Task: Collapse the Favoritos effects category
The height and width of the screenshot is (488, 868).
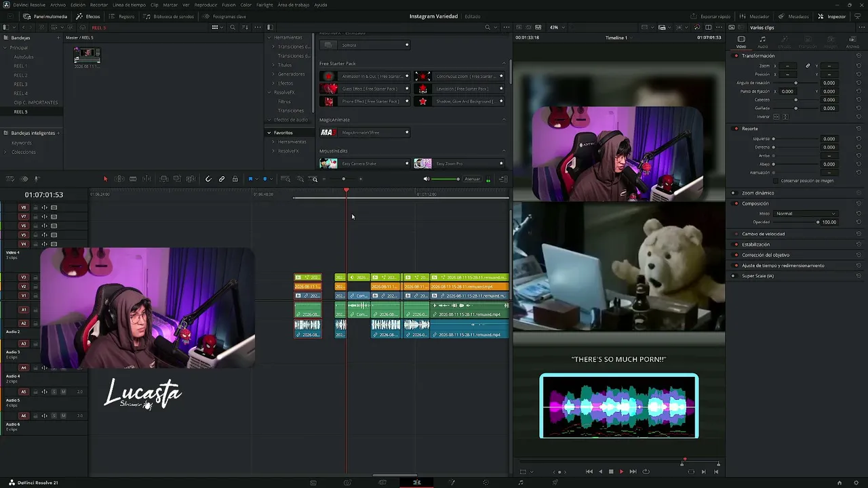Action: tap(269, 133)
